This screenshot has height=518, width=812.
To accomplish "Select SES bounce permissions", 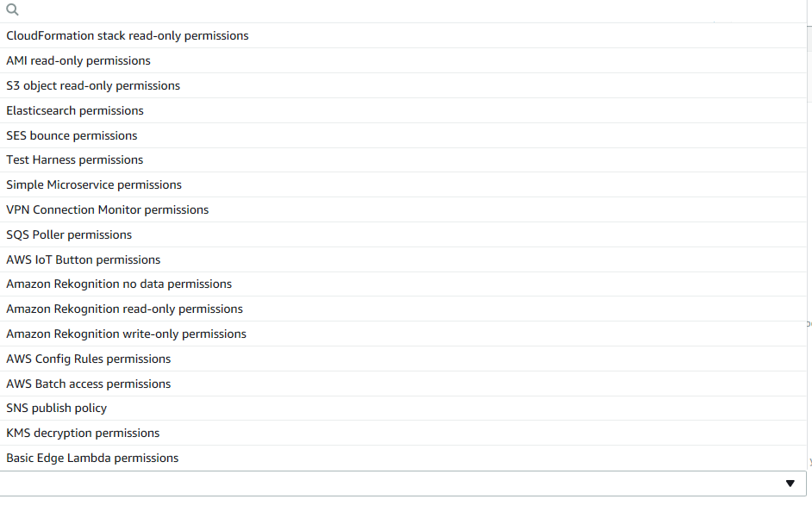I will (x=72, y=136).
